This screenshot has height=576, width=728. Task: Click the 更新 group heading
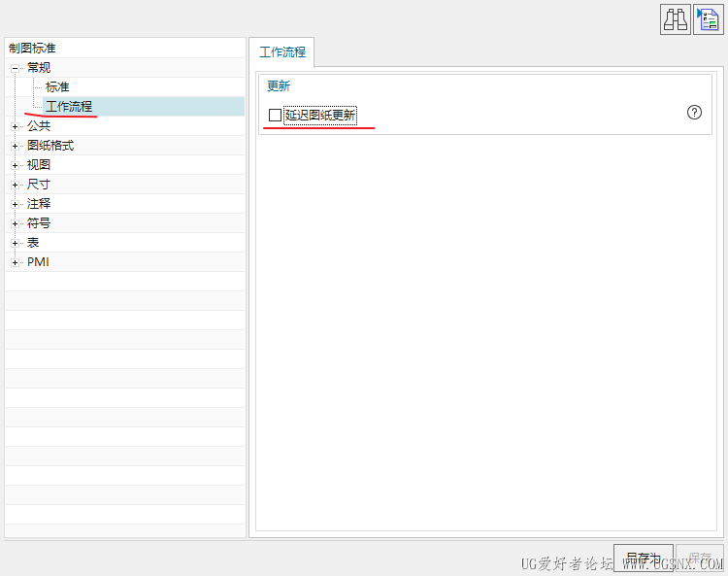[x=279, y=85]
